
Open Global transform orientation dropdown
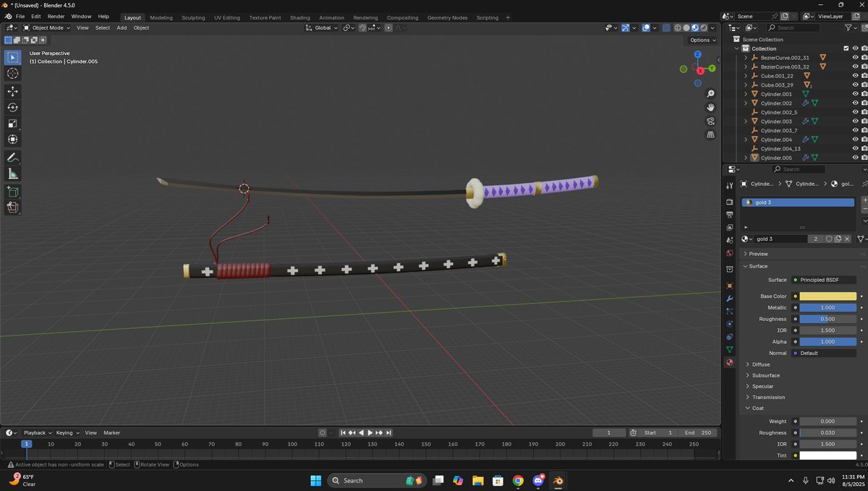pyautogui.click(x=322, y=27)
